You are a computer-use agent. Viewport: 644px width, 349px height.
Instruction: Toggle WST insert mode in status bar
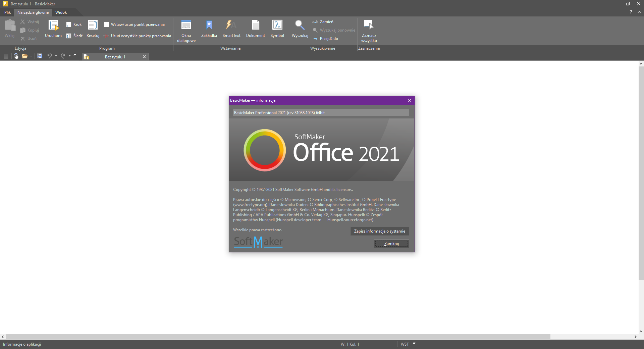(x=405, y=344)
